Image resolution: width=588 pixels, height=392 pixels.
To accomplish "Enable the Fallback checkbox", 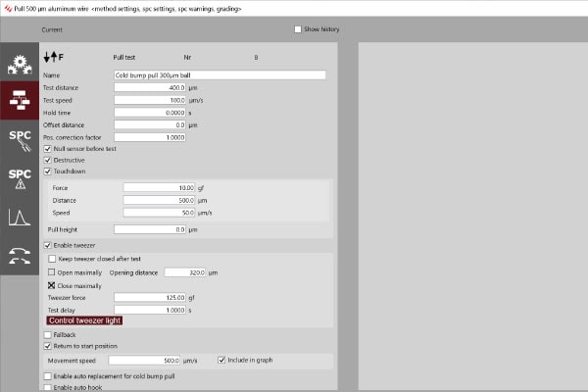I will click(48, 334).
